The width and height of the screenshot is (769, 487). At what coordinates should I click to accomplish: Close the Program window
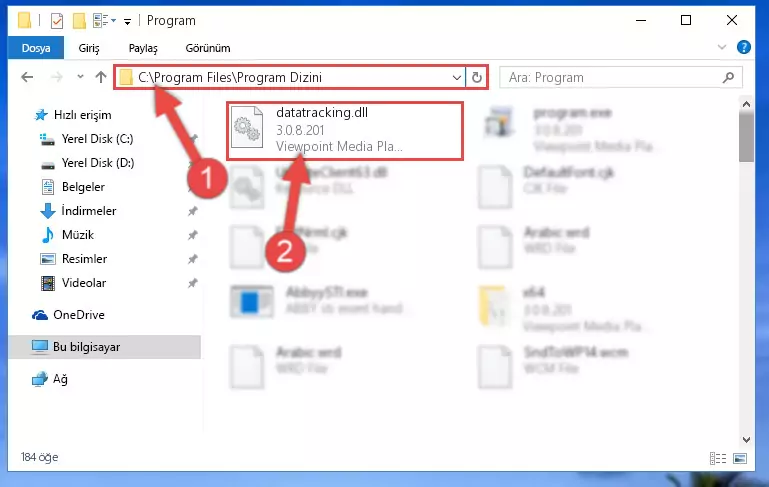[731, 20]
